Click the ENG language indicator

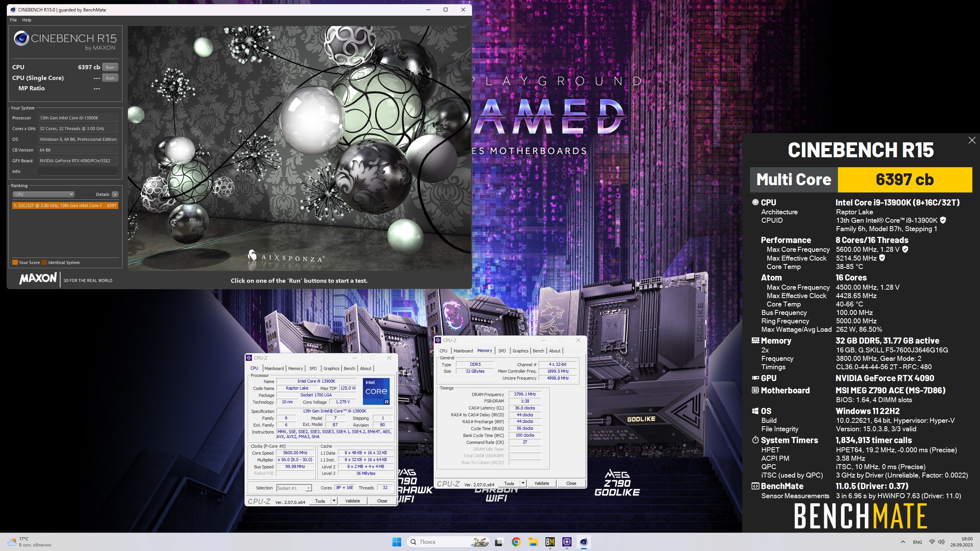pyautogui.click(x=918, y=542)
